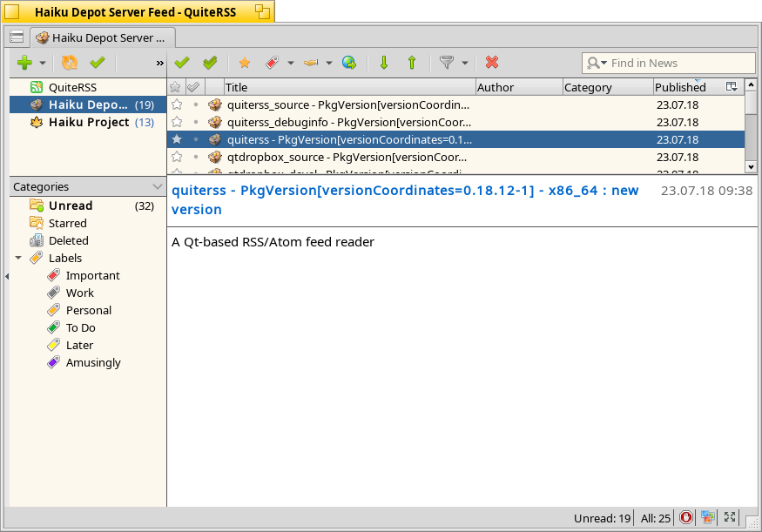The image size is (762, 532).
Task: Select the Haiku Depot Server tab
Action: click(x=103, y=38)
